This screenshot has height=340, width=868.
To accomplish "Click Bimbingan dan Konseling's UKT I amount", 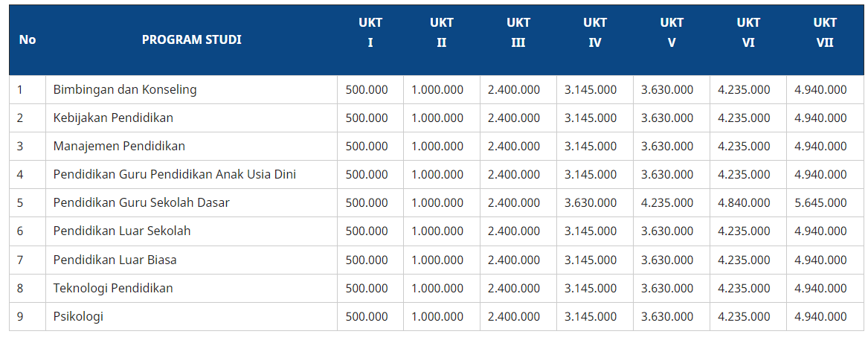I will (367, 90).
